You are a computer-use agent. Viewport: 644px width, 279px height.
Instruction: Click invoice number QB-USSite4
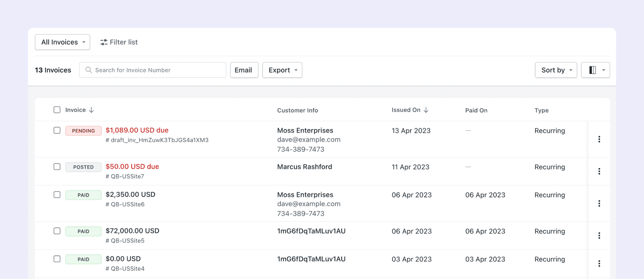pos(125,269)
